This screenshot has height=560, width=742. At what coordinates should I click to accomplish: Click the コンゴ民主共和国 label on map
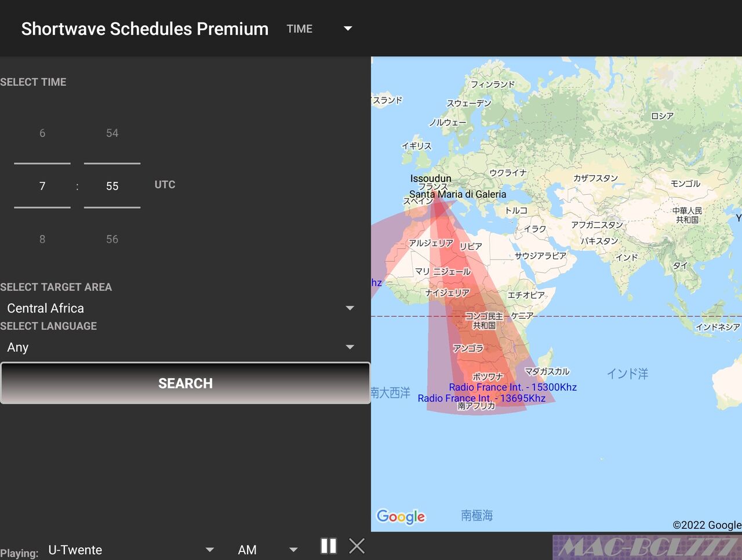484,321
